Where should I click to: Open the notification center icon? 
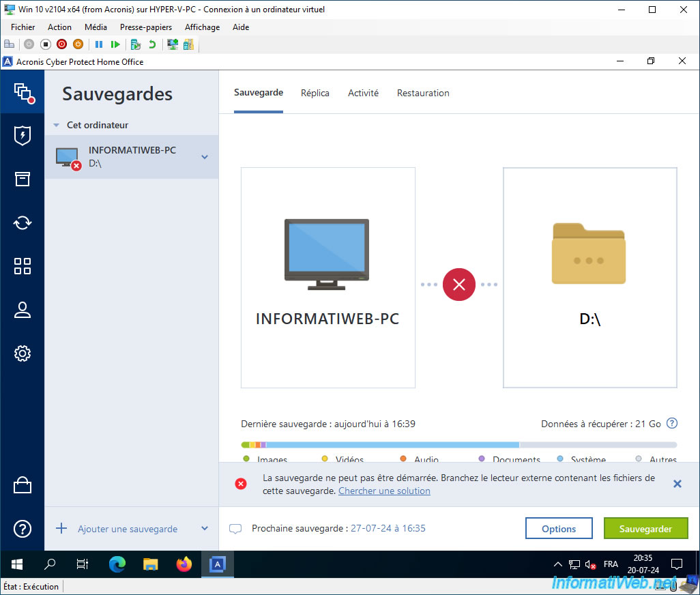click(x=677, y=564)
